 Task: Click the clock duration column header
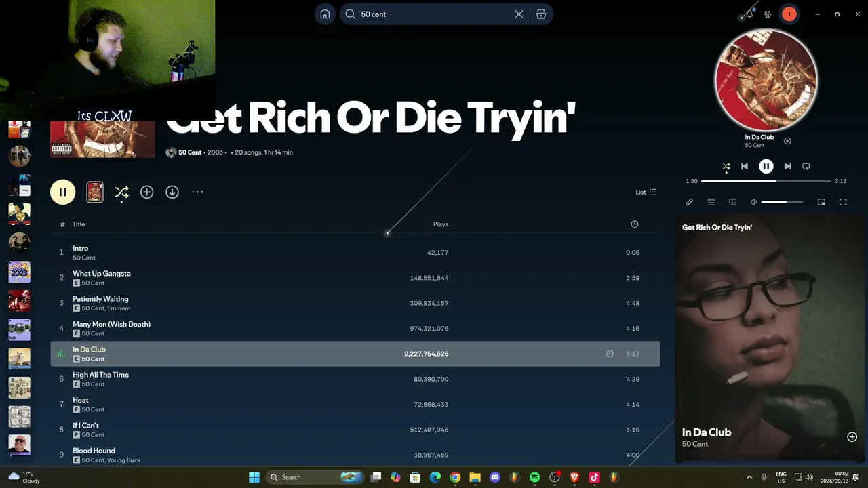pyautogui.click(x=635, y=224)
